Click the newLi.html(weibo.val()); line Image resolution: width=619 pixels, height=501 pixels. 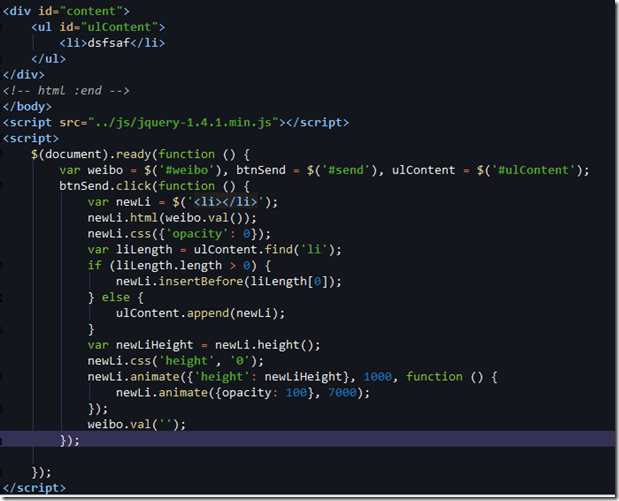(x=172, y=218)
